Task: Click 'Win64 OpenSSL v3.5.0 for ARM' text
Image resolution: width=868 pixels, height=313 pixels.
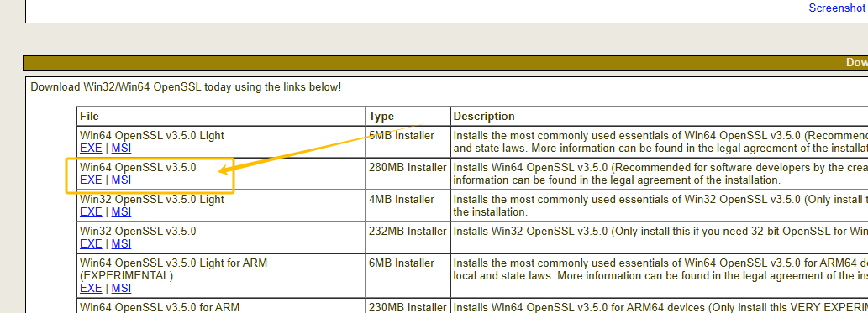Action: coord(160,306)
